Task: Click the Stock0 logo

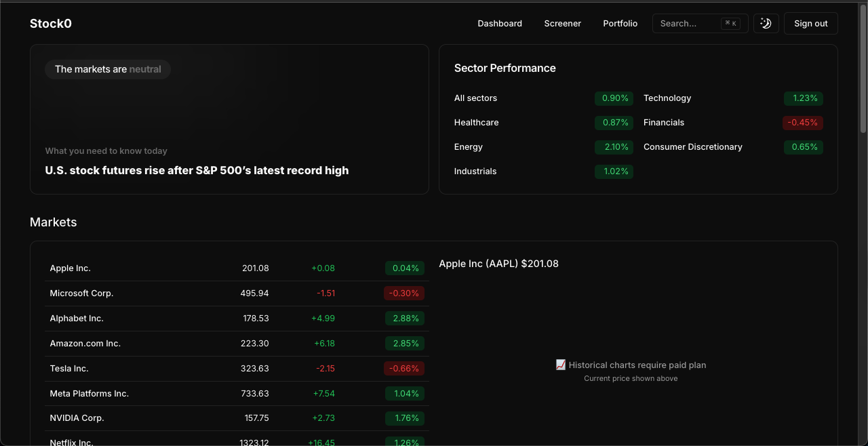Action: click(x=51, y=24)
